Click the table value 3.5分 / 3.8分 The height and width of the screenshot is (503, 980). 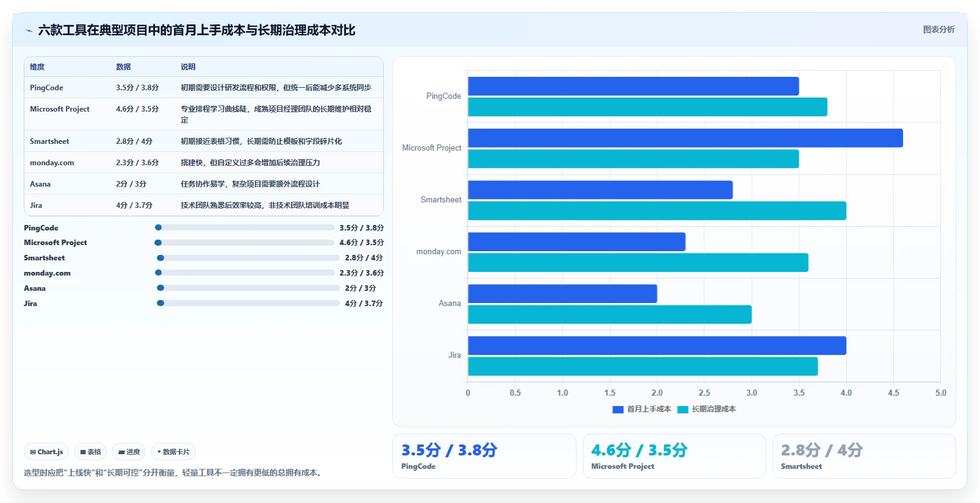coord(137,87)
